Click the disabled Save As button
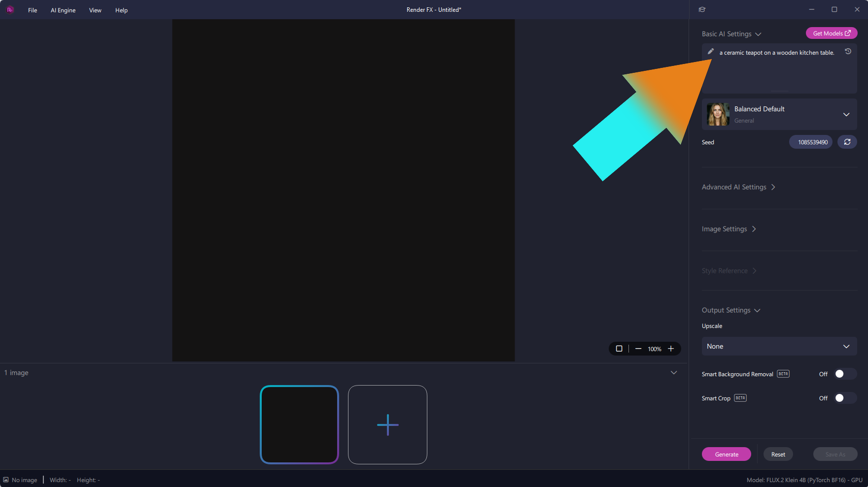Viewport: 868px width, 487px height. 835,454
